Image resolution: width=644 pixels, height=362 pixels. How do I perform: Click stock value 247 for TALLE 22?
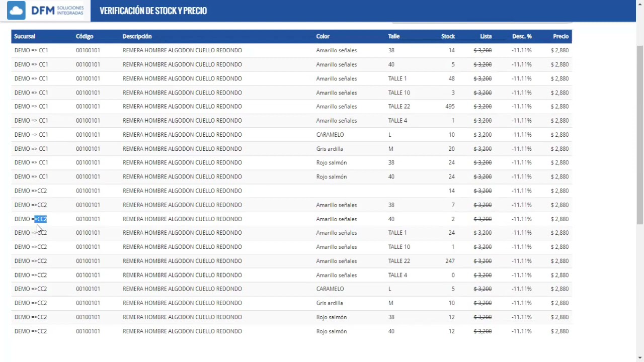point(450,261)
